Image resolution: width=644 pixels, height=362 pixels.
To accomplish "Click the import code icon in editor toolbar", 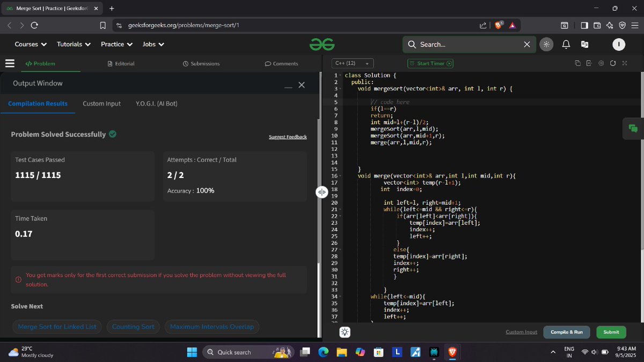I will point(589,63).
